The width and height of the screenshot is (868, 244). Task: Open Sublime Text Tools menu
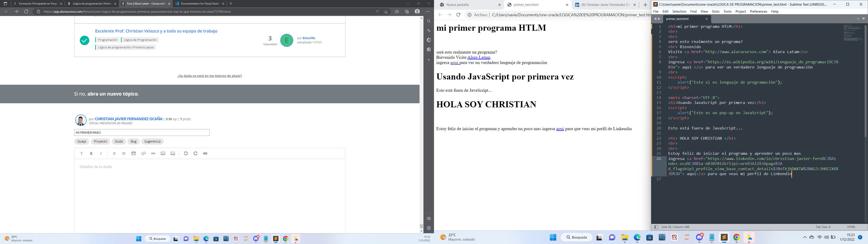[727, 12]
